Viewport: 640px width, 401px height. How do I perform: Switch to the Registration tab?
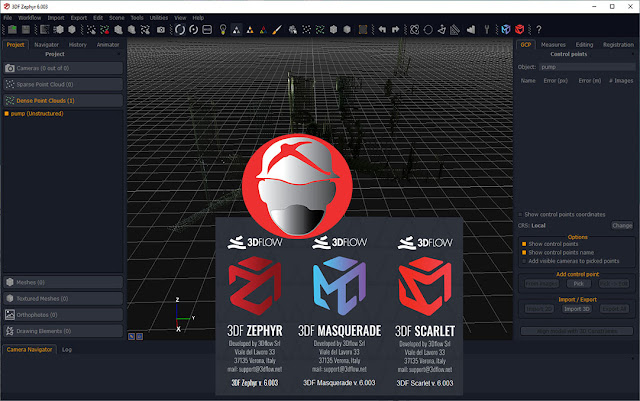618,45
